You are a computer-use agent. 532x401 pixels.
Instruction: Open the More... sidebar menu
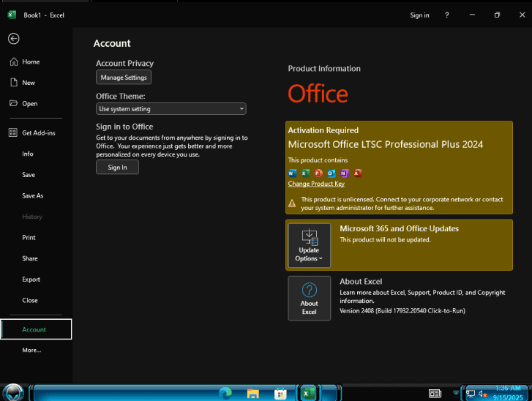(31, 351)
